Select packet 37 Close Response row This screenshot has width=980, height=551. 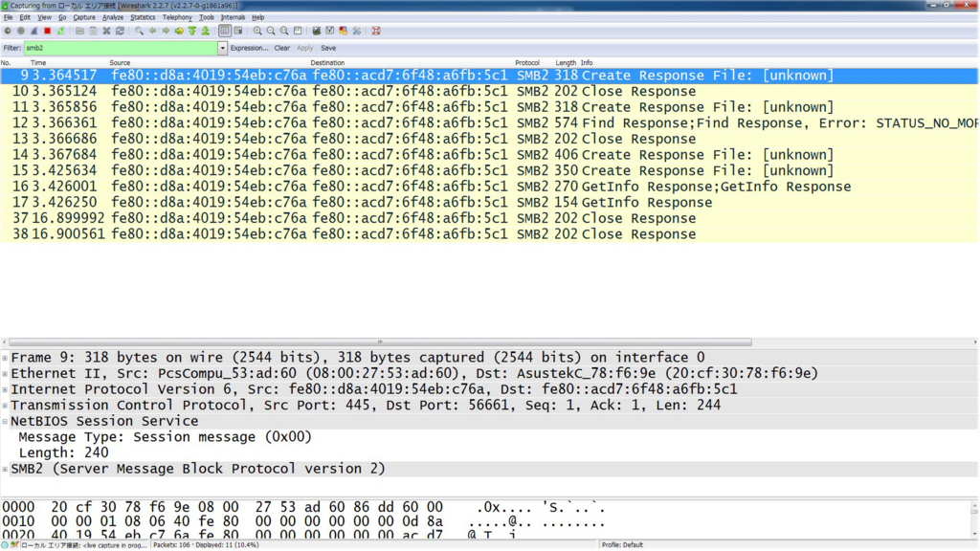pos(489,219)
